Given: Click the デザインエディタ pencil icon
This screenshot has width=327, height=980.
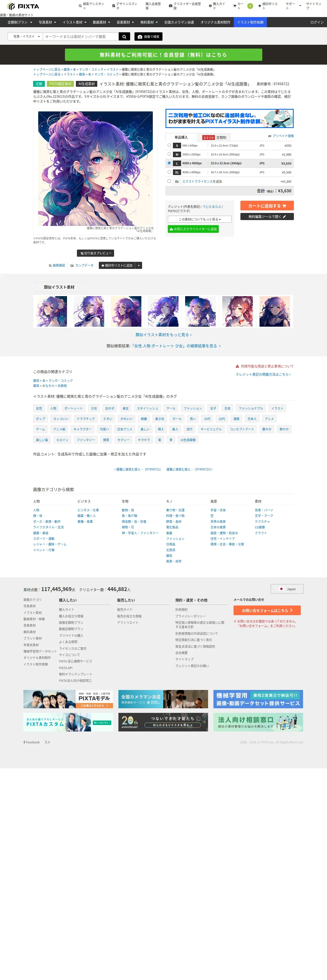Looking at the screenshot, I should (x=113, y=6).
